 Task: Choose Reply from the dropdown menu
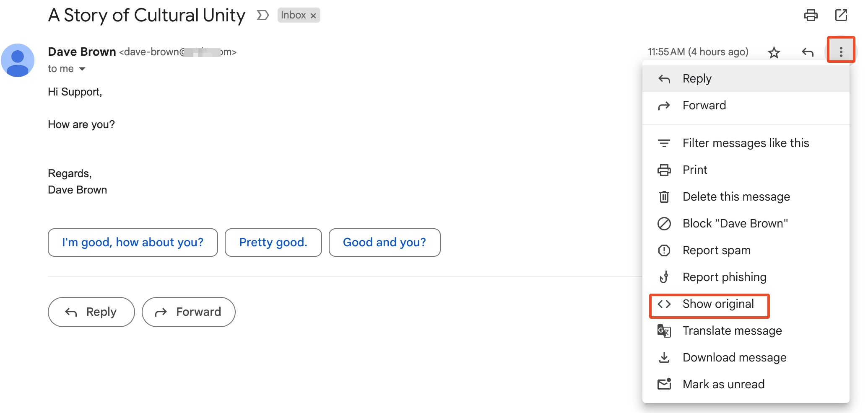pyautogui.click(x=697, y=79)
